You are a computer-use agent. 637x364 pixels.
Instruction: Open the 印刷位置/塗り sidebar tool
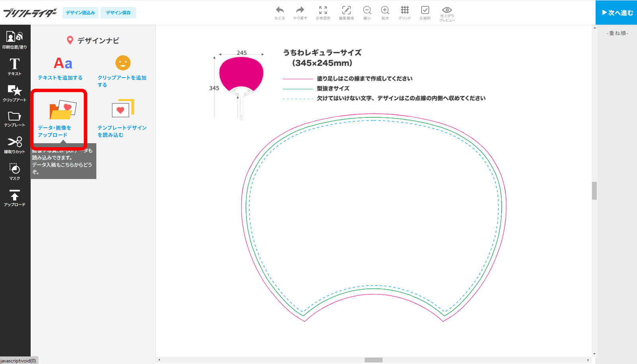[x=15, y=40]
